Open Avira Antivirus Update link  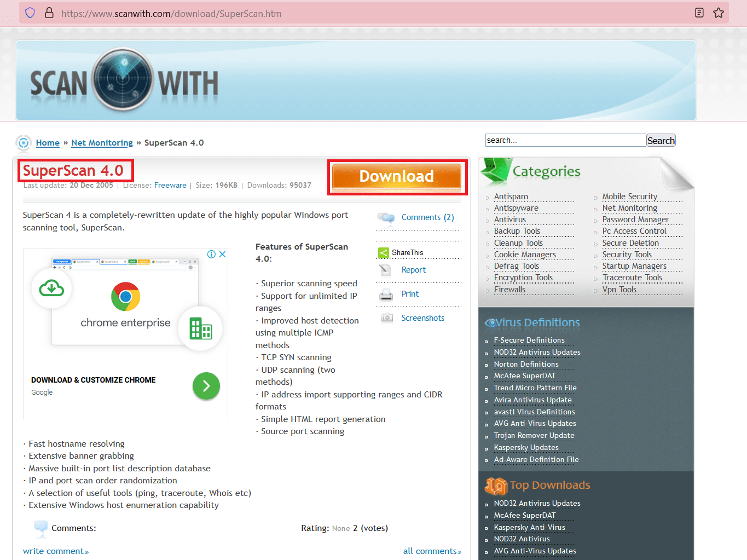(532, 400)
